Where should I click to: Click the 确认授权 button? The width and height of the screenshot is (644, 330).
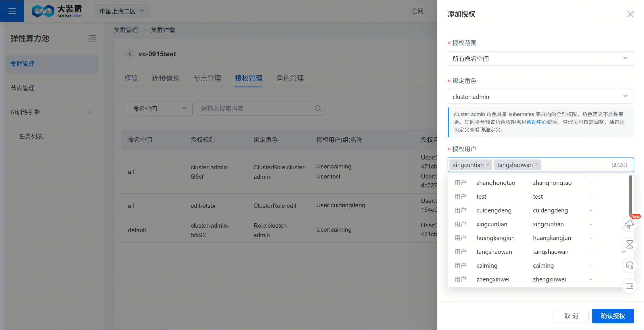(613, 316)
